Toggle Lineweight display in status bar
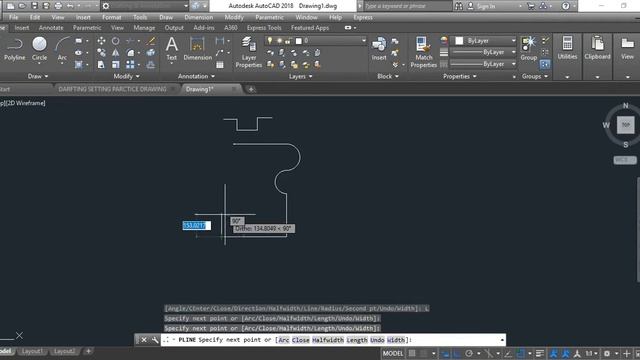Viewport: 640px width, 360px height. 540,353
